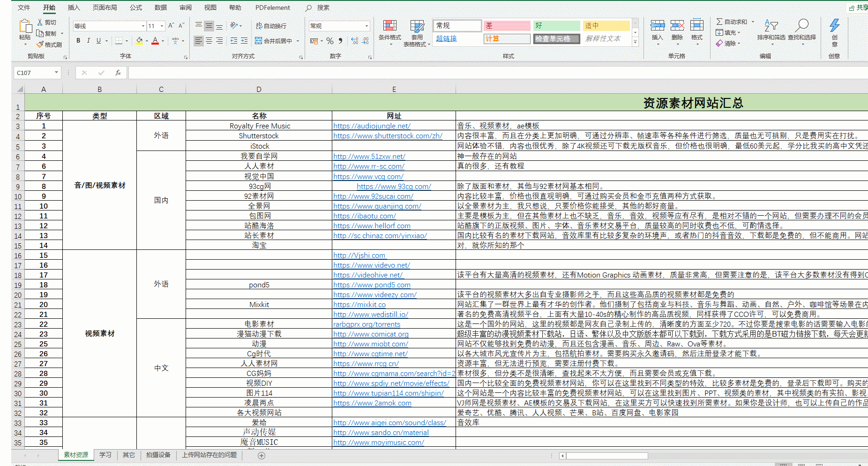
Task: Open the mixkit.co hyperlink
Action: coord(359,304)
